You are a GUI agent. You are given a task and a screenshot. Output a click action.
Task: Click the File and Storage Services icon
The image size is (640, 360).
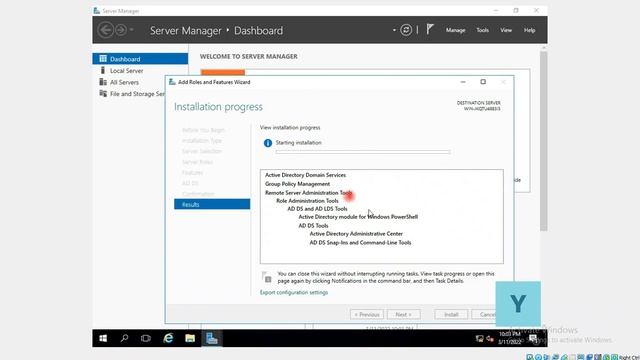pyautogui.click(x=103, y=93)
